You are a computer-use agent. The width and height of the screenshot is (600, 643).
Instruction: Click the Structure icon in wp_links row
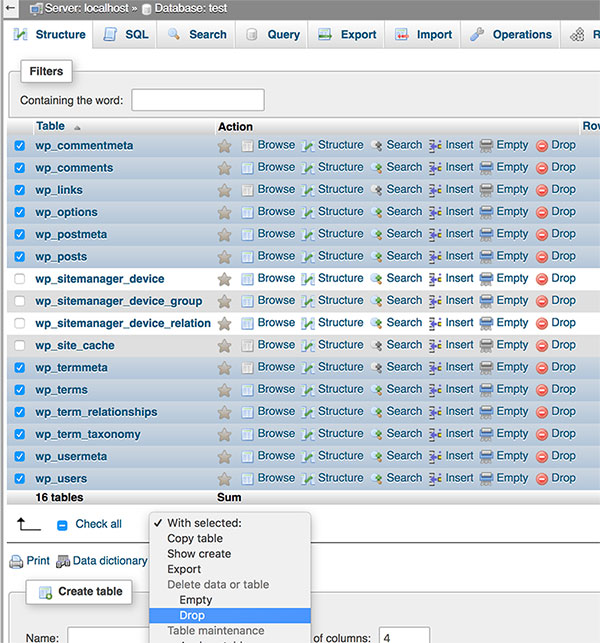click(308, 190)
